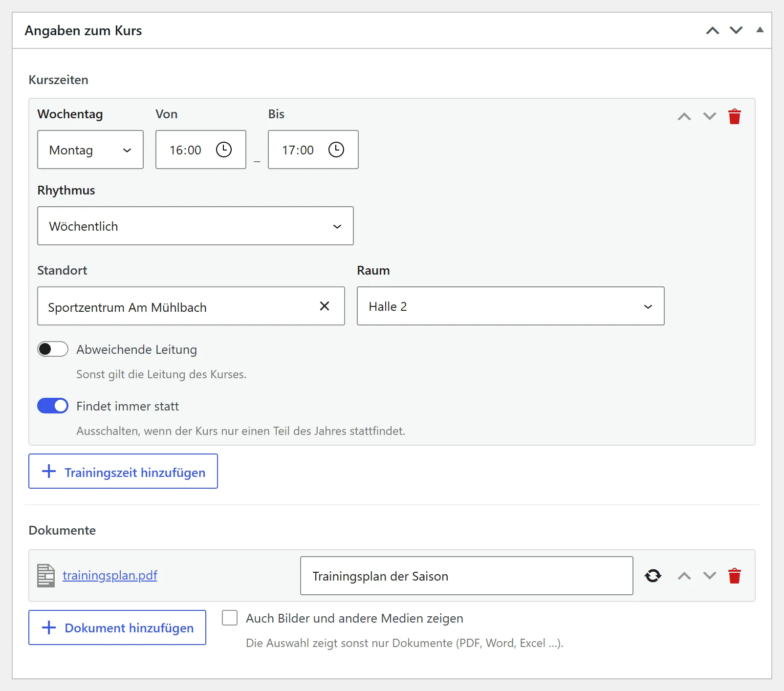The image size is (784, 691).
Task: Click into the Bis time field 17:00
Action: pyautogui.click(x=313, y=150)
